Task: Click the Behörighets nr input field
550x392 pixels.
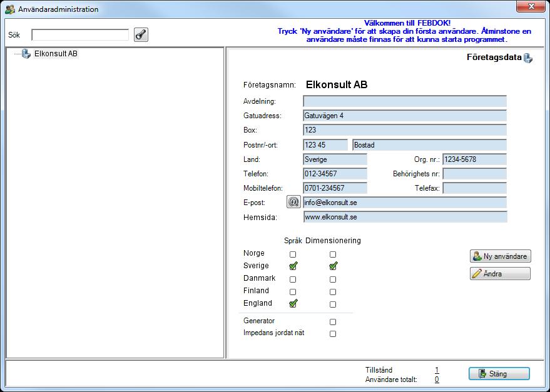Action: 474,174
